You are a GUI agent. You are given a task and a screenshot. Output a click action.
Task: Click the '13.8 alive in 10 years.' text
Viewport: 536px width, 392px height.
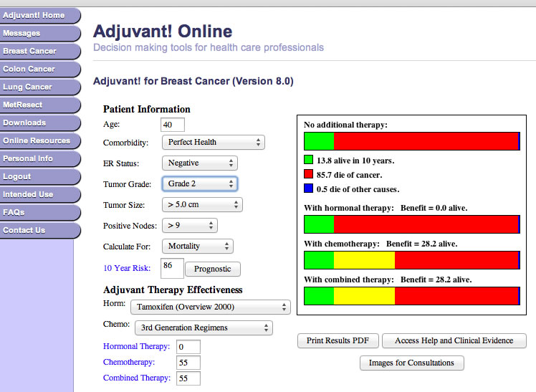click(x=355, y=161)
